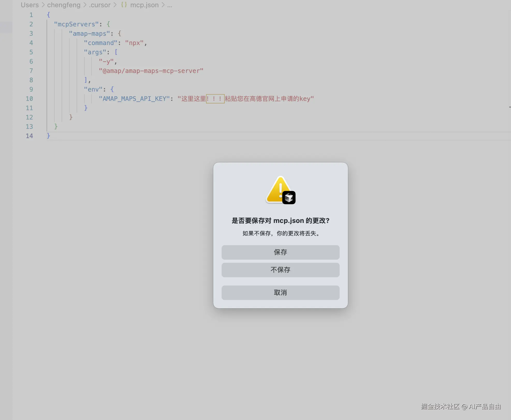Cancel the dialog with 取消
The width and height of the screenshot is (511, 420).
click(x=280, y=292)
